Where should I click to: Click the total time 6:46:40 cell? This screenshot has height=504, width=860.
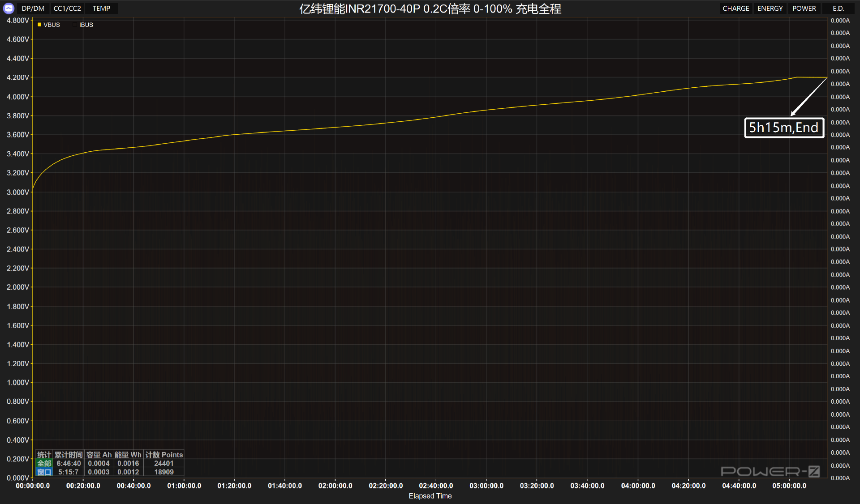click(x=69, y=463)
